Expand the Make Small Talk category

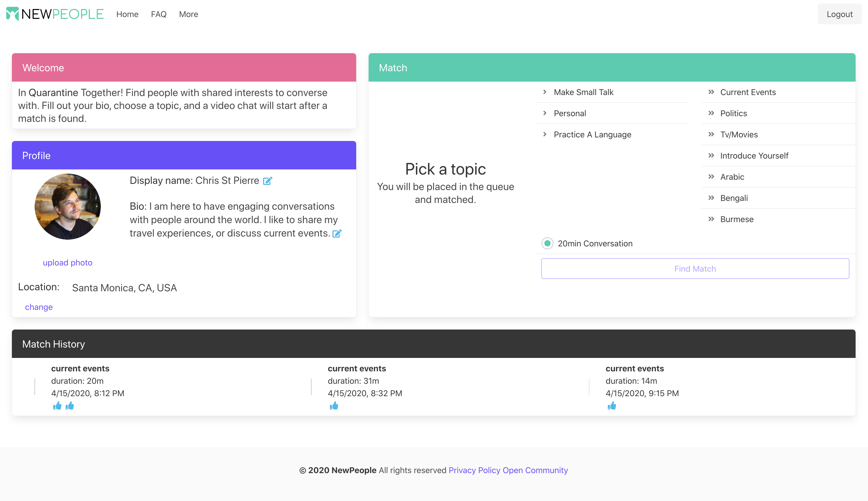[583, 92]
